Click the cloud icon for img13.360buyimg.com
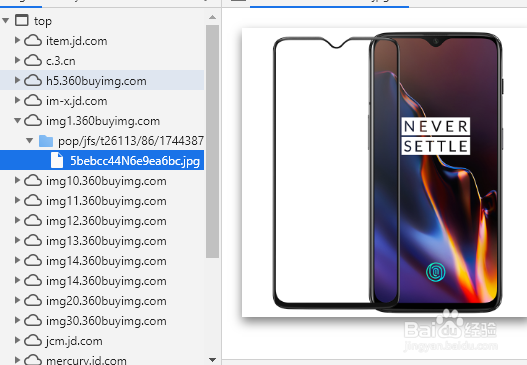Screen dimensions: 527x365 (33, 241)
